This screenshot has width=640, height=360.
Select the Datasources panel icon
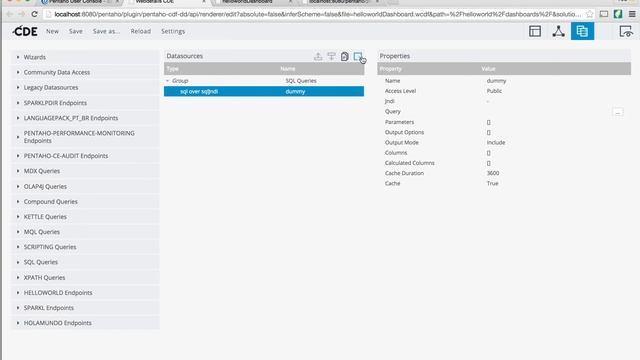point(582,31)
